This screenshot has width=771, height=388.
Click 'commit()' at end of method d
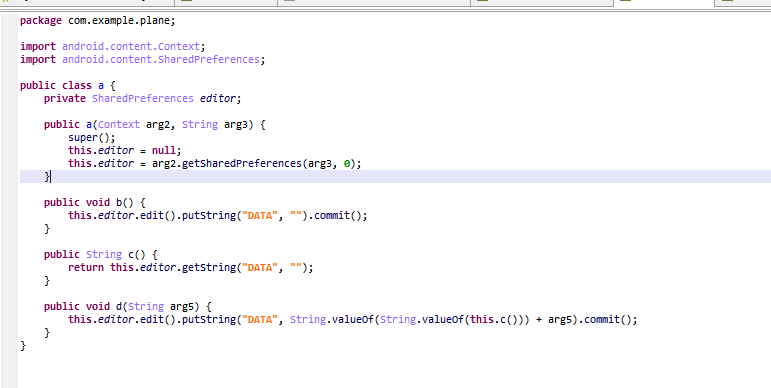click(608, 320)
